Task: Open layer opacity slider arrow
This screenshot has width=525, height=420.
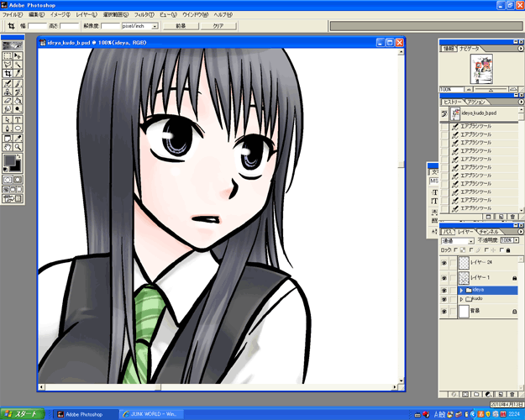Action: click(517, 240)
